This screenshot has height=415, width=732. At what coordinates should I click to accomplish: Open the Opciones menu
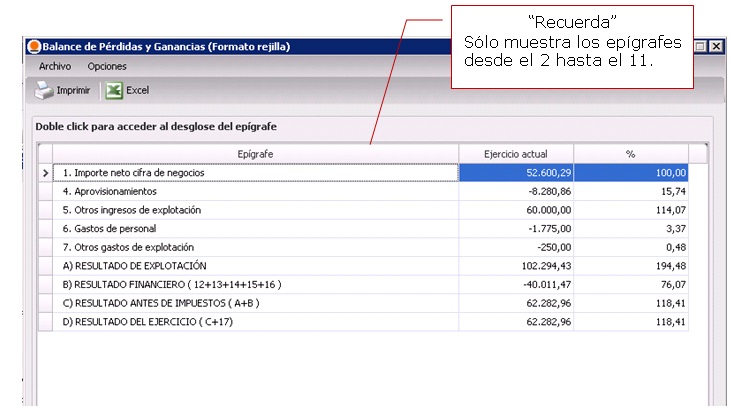click(x=107, y=66)
